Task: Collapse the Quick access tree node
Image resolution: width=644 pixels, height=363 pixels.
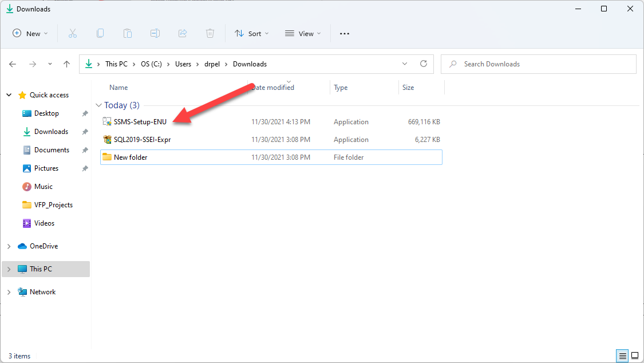Action: coord(9,95)
